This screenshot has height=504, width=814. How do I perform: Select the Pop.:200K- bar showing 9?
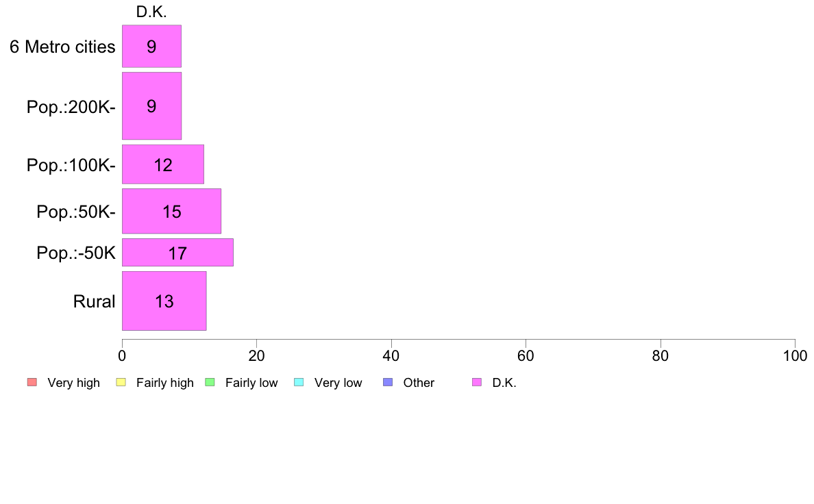click(x=151, y=106)
